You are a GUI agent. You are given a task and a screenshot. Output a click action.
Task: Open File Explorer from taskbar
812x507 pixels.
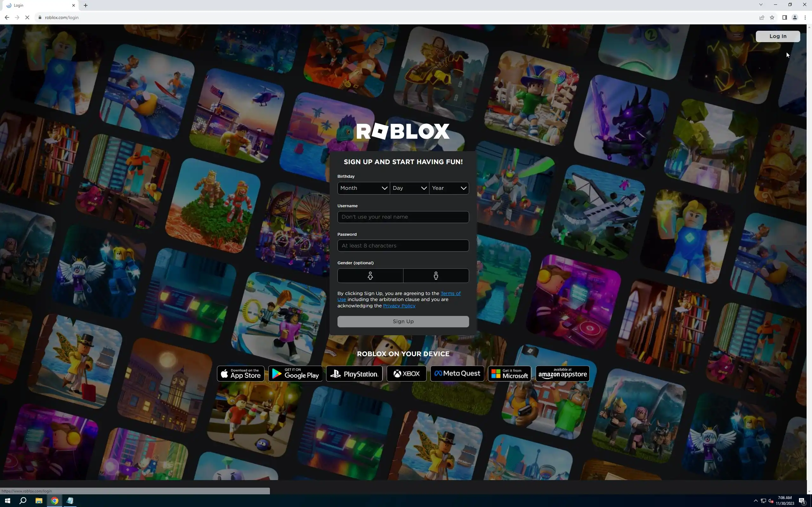click(x=39, y=501)
